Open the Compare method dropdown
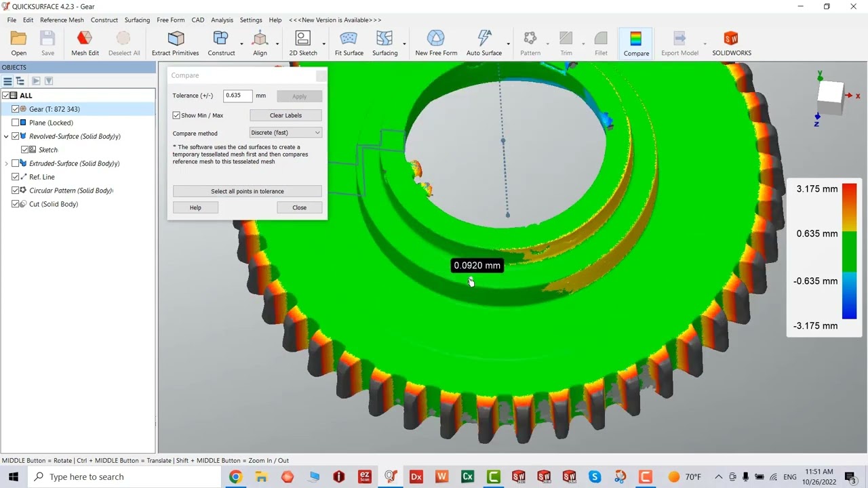 pyautogui.click(x=285, y=133)
